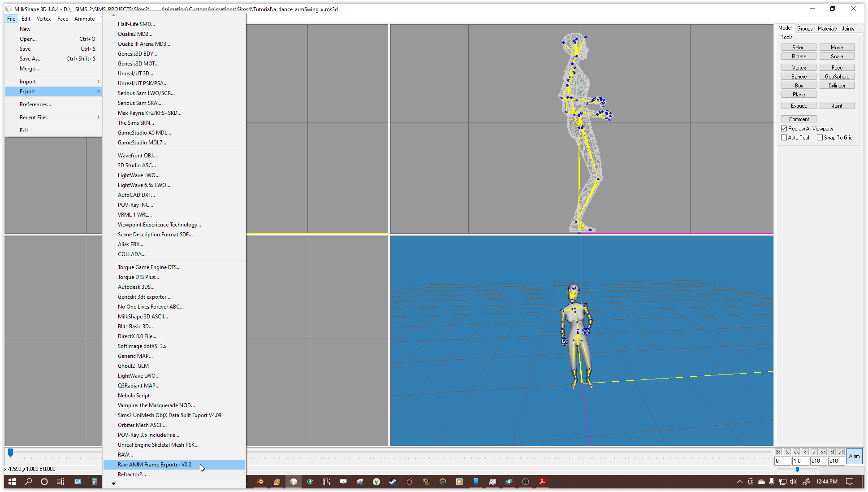The width and height of the screenshot is (868, 492).
Task: Switch to the Joints tab
Action: coord(847,29)
